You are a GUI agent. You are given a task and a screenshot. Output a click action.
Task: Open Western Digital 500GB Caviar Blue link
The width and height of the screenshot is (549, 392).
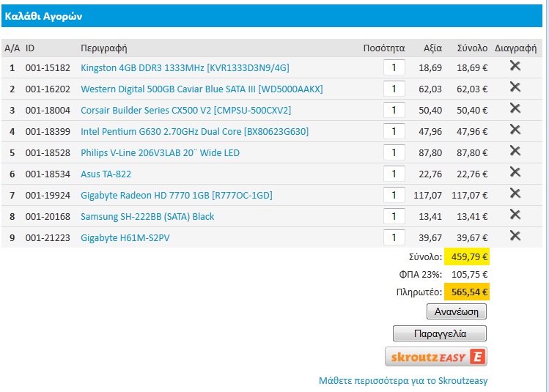tap(202, 89)
